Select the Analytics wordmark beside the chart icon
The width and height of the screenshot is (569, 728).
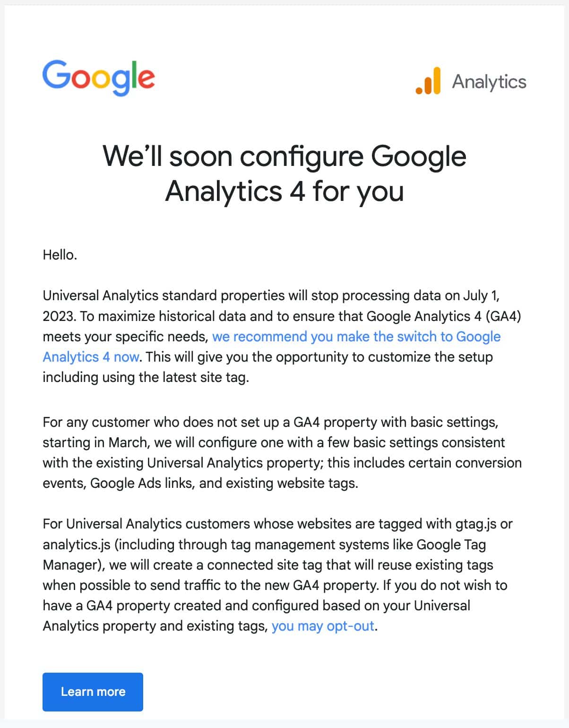tap(489, 81)
